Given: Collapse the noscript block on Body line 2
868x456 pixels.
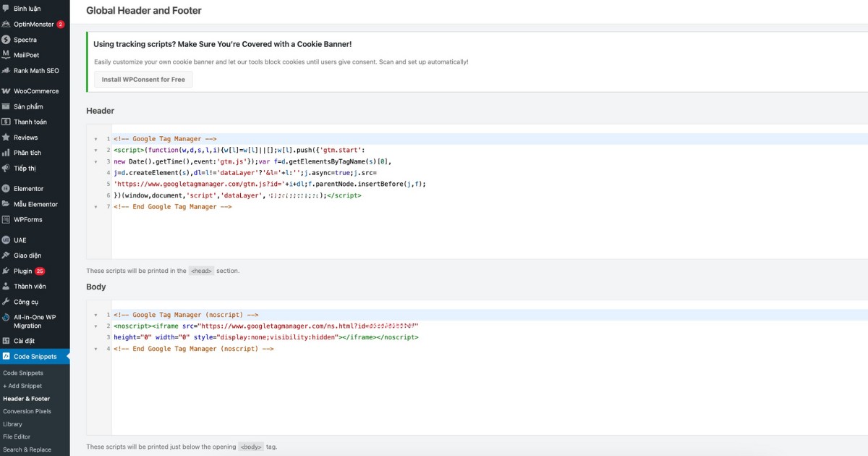Looking at the screenshot, I should [95, 326].
